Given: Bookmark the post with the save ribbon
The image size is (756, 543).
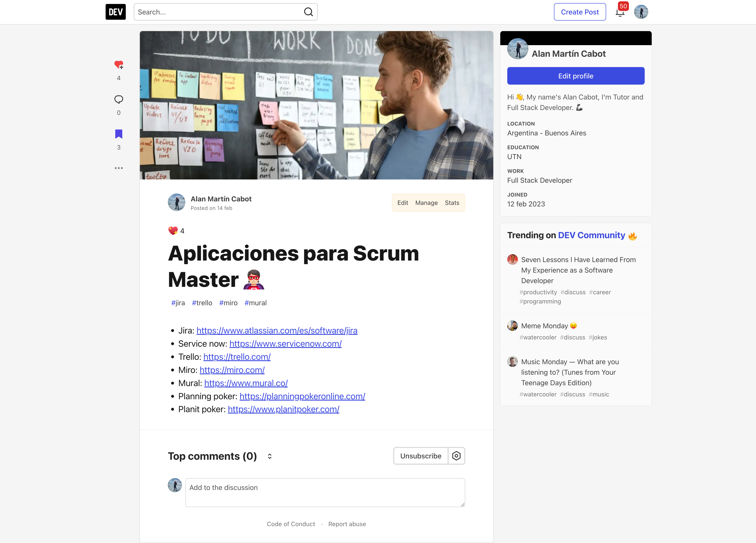Looking at the screenshot, I should click(x=119, y=134).
